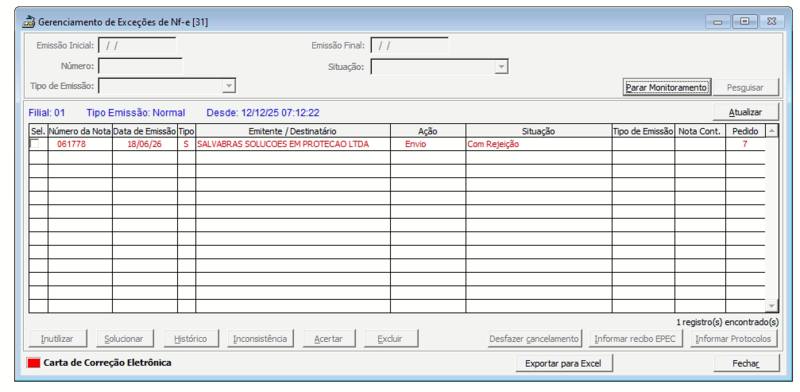Focus the Emissão Final date field

click(x=410, y=45)
